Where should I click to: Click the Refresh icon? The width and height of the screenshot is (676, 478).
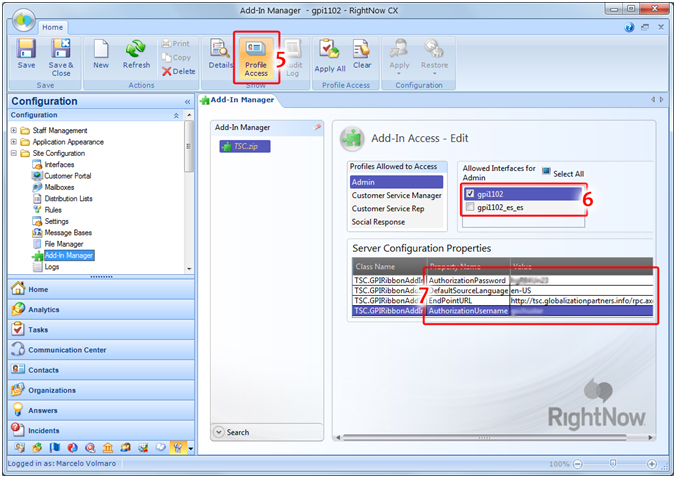[136, 54]
